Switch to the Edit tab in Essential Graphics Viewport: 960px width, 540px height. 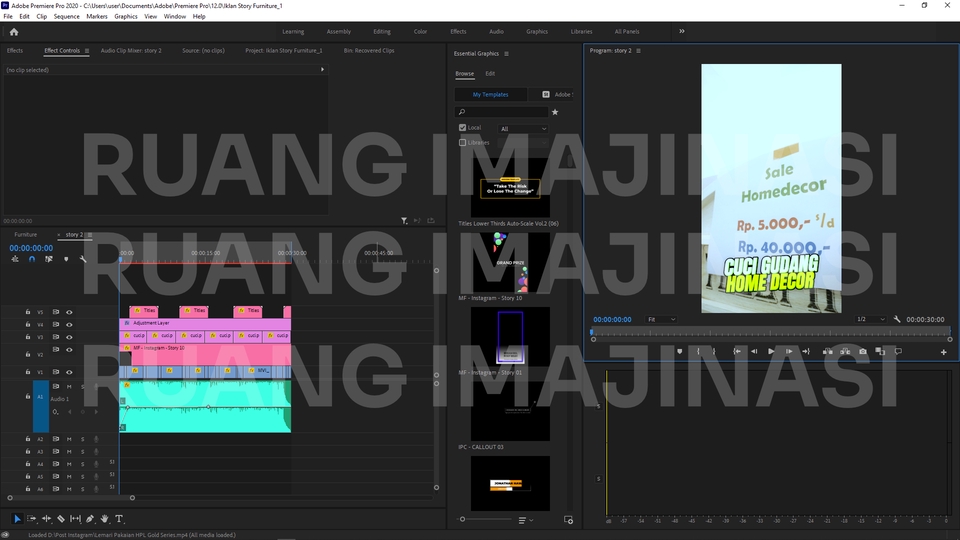click(x=490, y=73)
